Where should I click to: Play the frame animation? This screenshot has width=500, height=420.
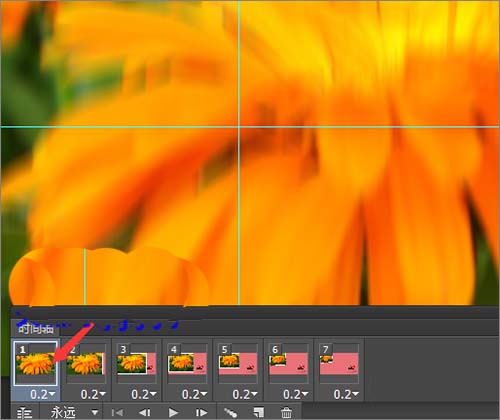173,413
